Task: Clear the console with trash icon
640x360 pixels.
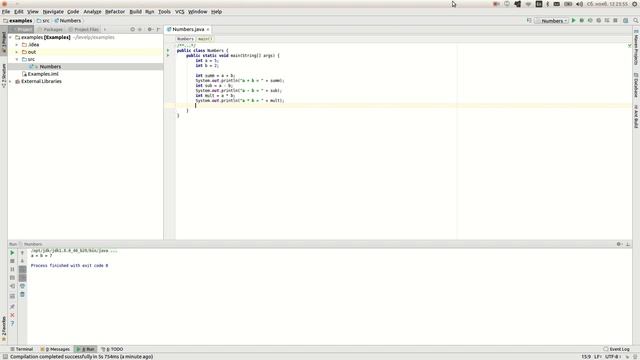Action: [x=22, y=294]
